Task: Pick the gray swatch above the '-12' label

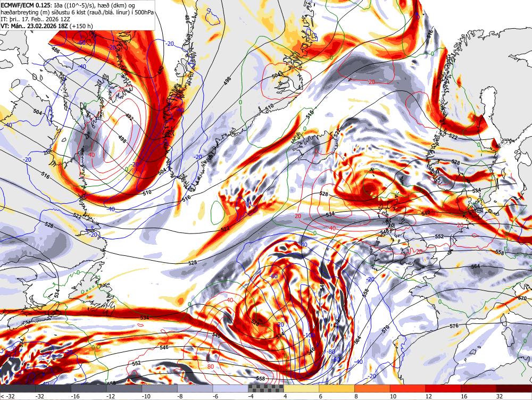Action: (124, 388)
